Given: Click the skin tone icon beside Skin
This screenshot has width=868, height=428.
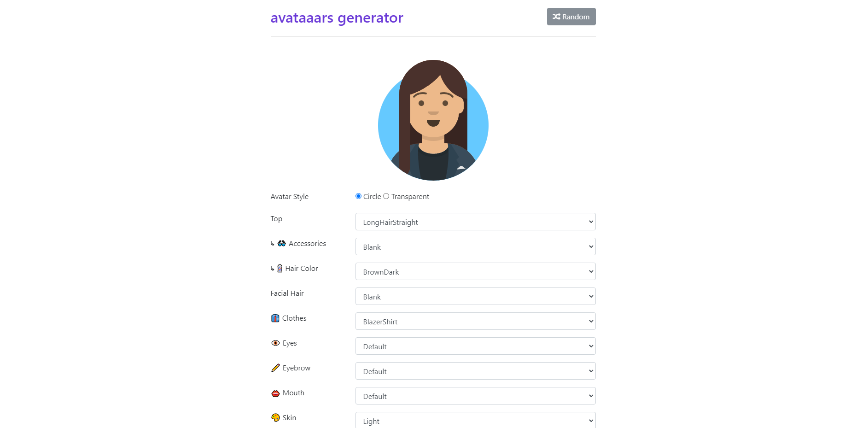Looking at the screenshot, I should [x=275, y=417].
